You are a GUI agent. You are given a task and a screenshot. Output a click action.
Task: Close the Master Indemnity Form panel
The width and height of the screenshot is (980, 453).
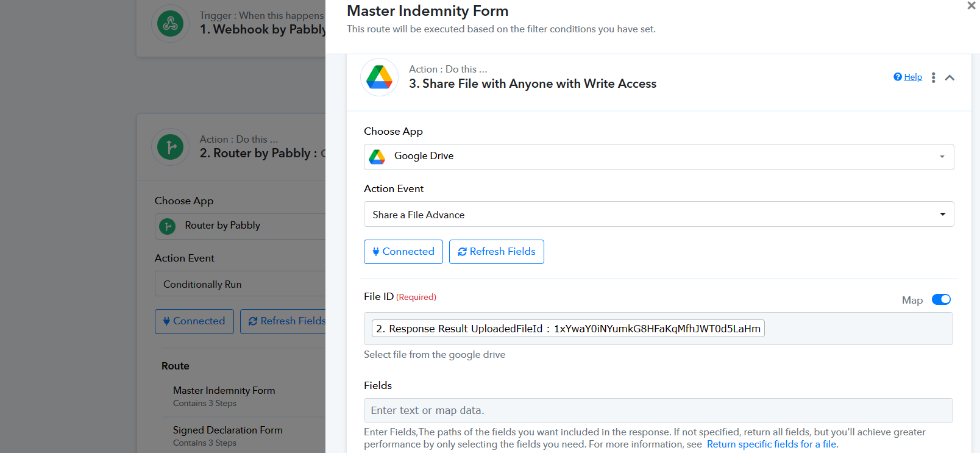(x=971, y=5)
